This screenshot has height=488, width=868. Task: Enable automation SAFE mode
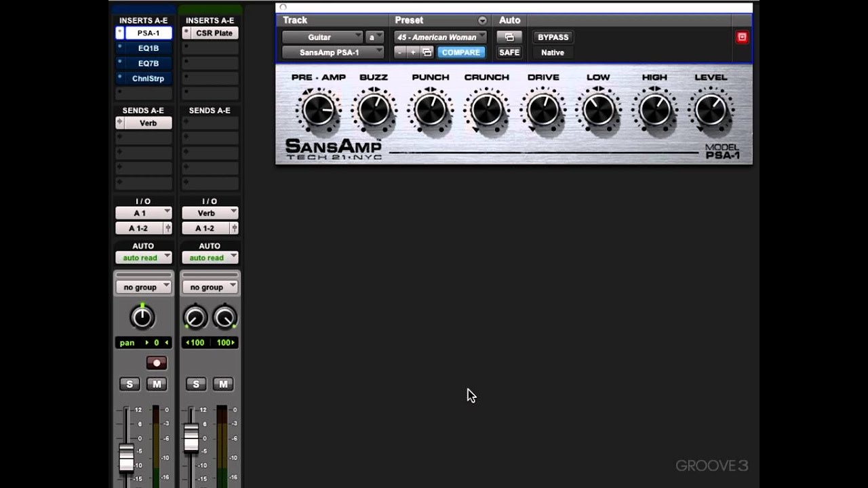[509, 52]
